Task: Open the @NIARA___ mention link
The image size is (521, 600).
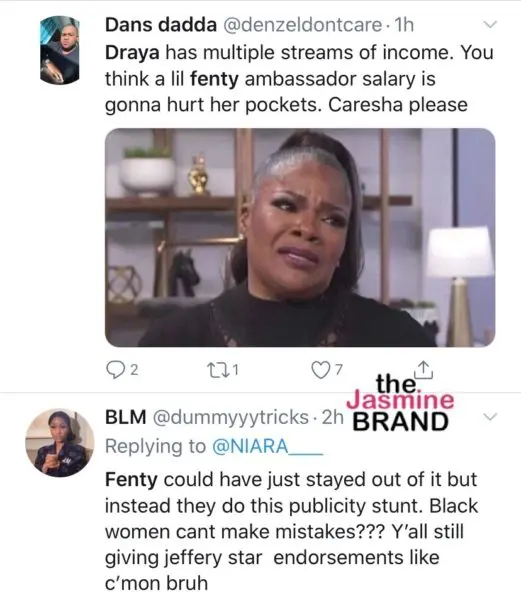Action: pyautogui.click(x=267, y=446)
